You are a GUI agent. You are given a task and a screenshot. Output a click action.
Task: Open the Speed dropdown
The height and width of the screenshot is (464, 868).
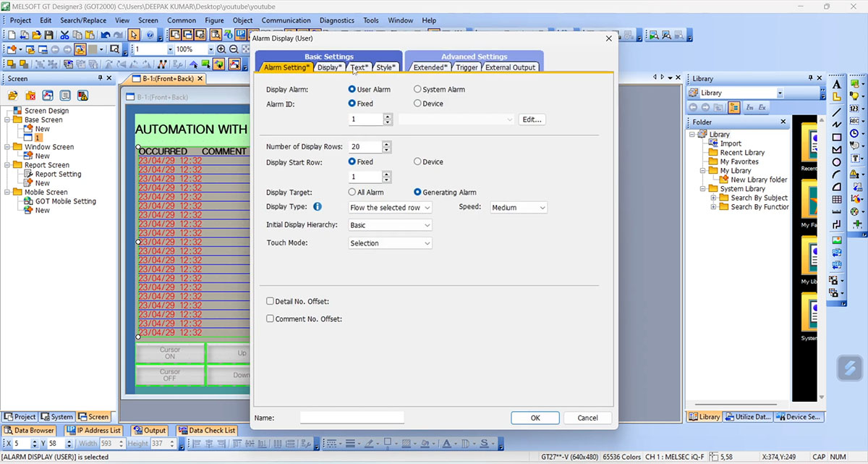tap(519, 207)
